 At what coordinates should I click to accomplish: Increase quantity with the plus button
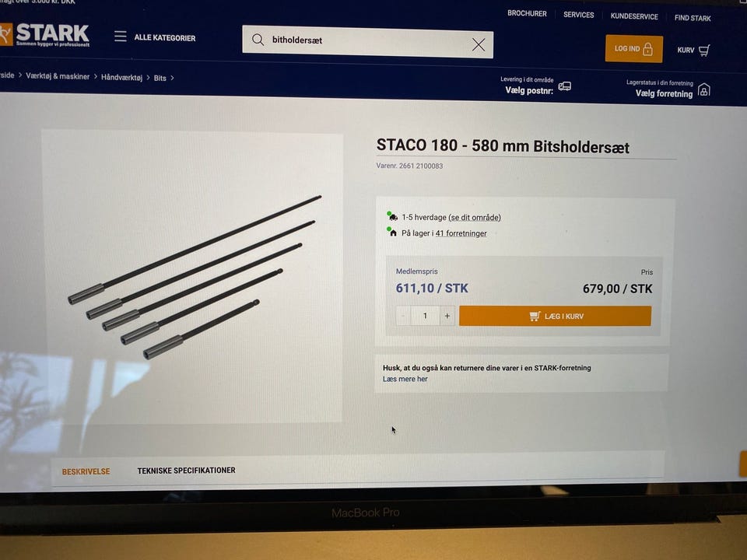pyautogui.click(x=447, y=316)
